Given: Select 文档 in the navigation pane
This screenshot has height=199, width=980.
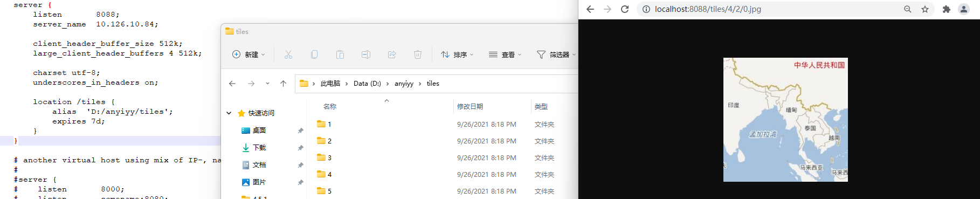Looking at the screenshot, I should coord(259,165).
